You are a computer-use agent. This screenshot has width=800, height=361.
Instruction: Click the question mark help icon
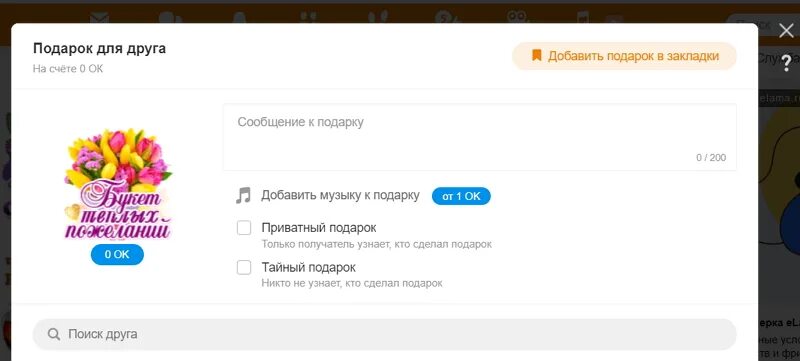pos(786,63)
